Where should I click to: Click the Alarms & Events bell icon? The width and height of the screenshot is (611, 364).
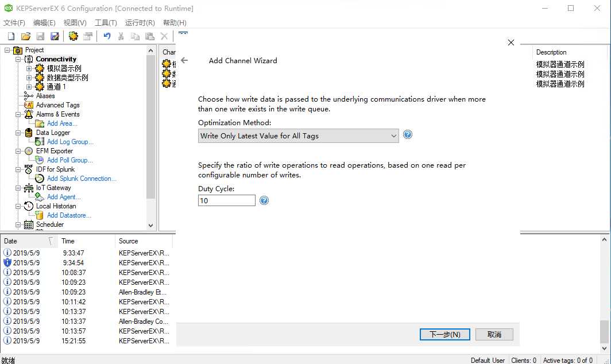pos(29,114)
